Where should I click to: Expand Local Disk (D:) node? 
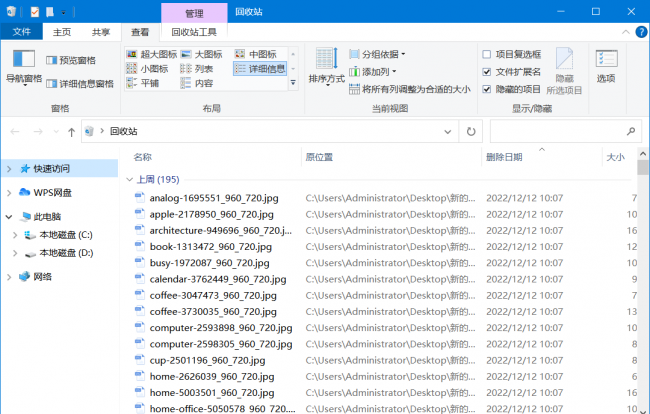(15, 253)
